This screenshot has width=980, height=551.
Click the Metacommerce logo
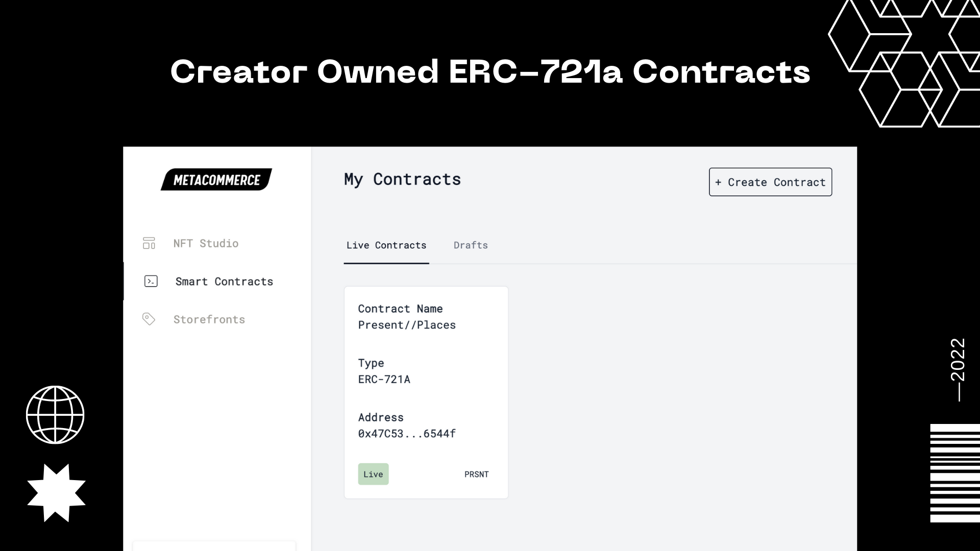coord(216,180)
